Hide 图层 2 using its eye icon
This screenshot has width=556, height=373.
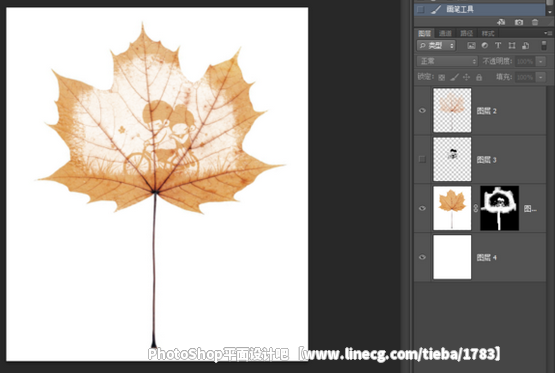(422, 111)
